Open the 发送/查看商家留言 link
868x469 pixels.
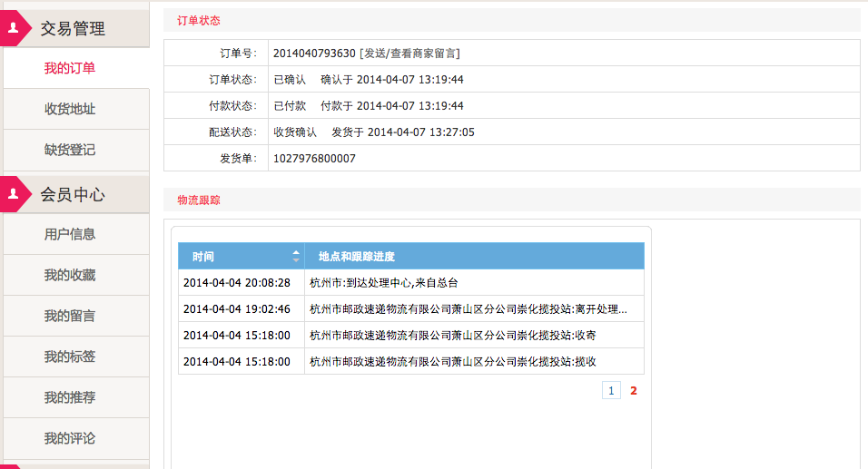pyautogui.click(x=409, y=54)
